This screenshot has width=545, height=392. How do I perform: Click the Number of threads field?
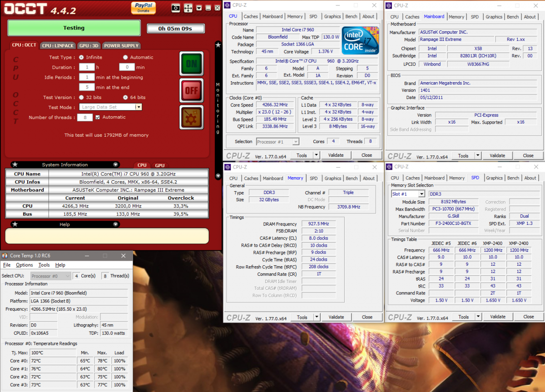(x=85, y=117)
